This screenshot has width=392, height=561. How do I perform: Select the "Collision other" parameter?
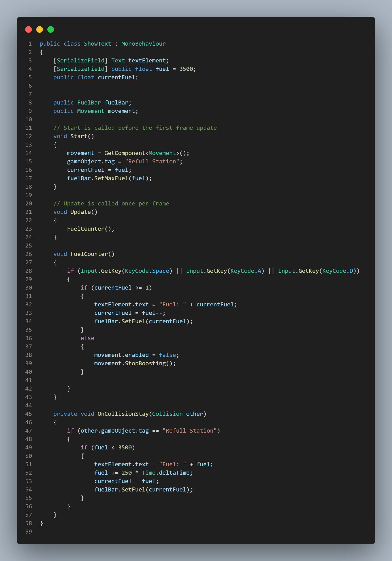[x=177, y=414]
